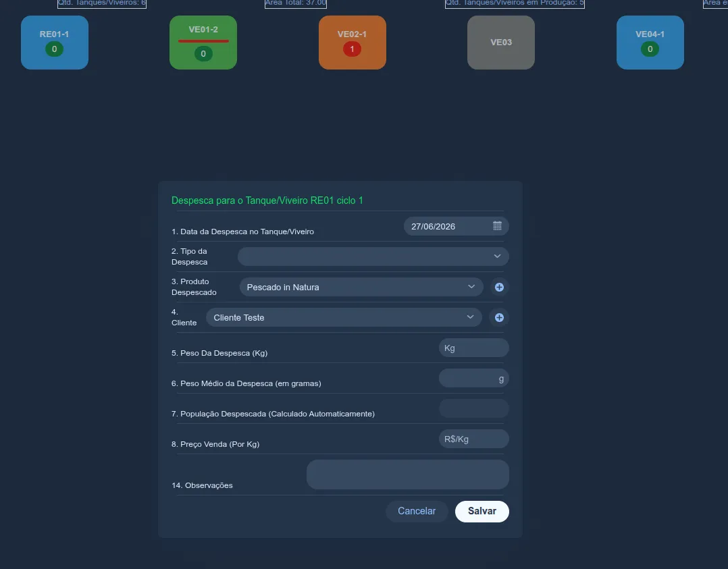Click the Cancelar button
The width and height of the screenshot is (728, 569).
[x=417, y=511]
